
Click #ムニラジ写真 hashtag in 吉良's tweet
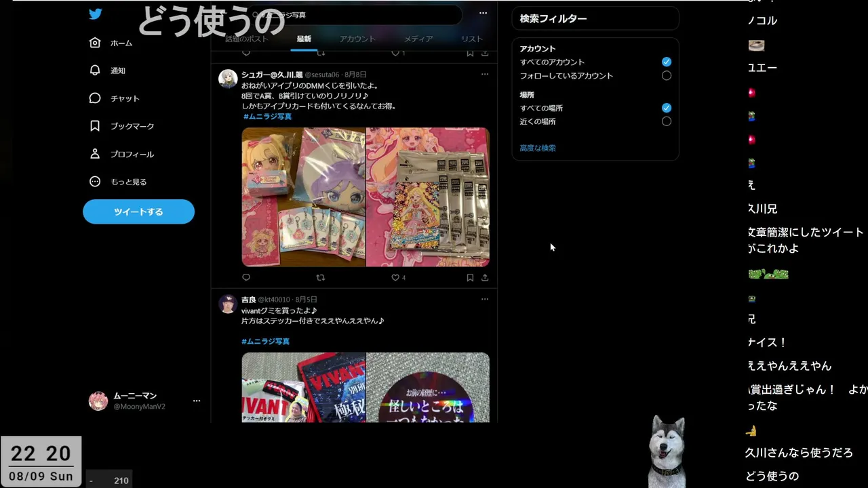[x=266, y=342]
